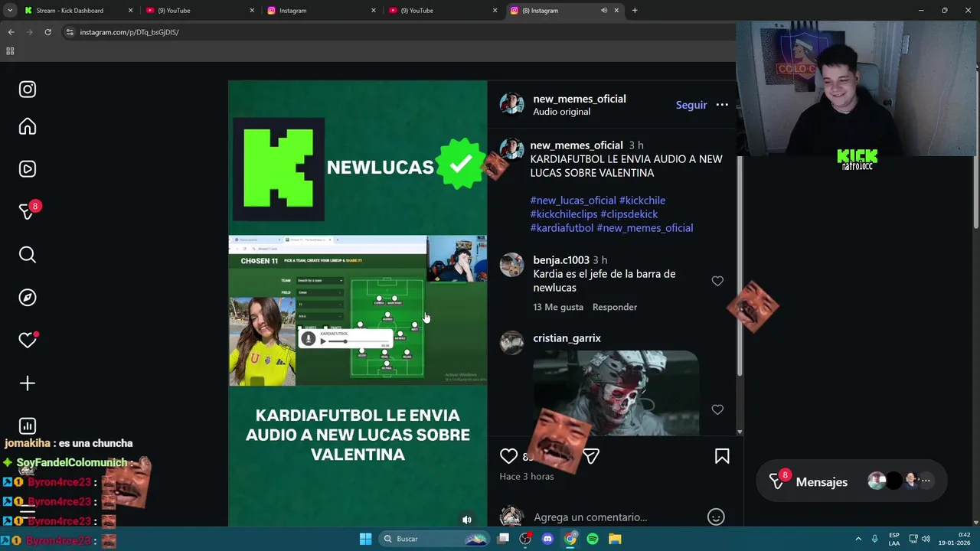980x551 pixels.
Task: Open OBS Studio from taskbar
Action: click(x=525, y=539)
